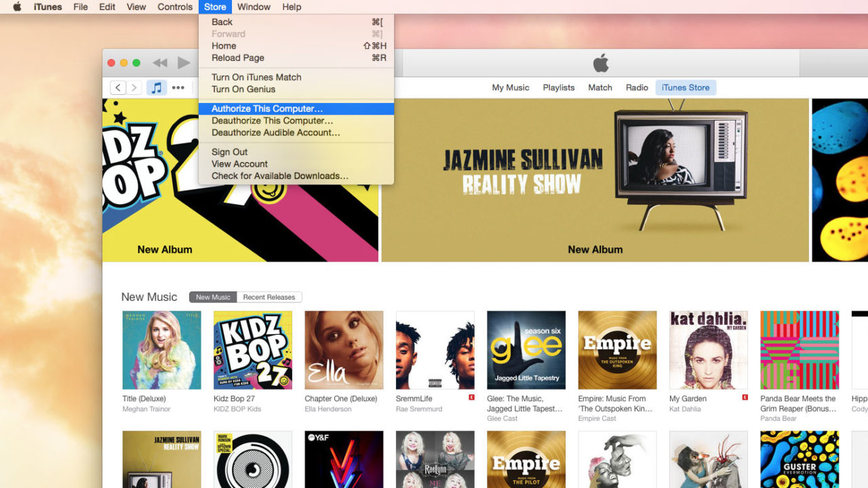
Task: Open SremmLife album cover
Action: click(x=435, y=350)
